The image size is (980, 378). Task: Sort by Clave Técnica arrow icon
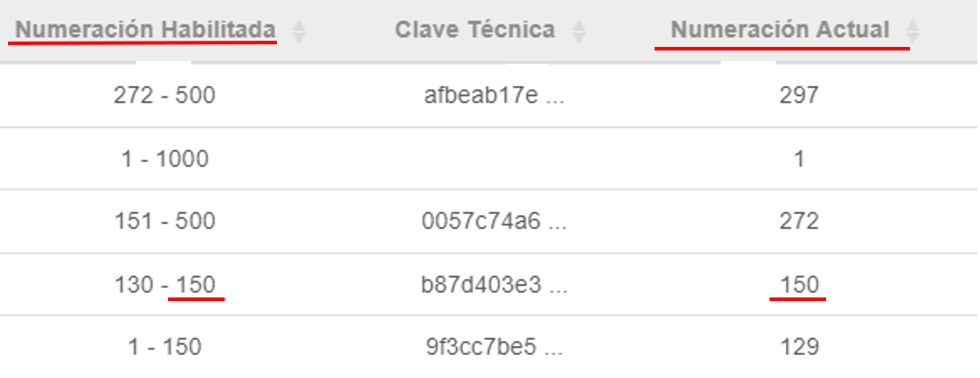click(579, 31)
